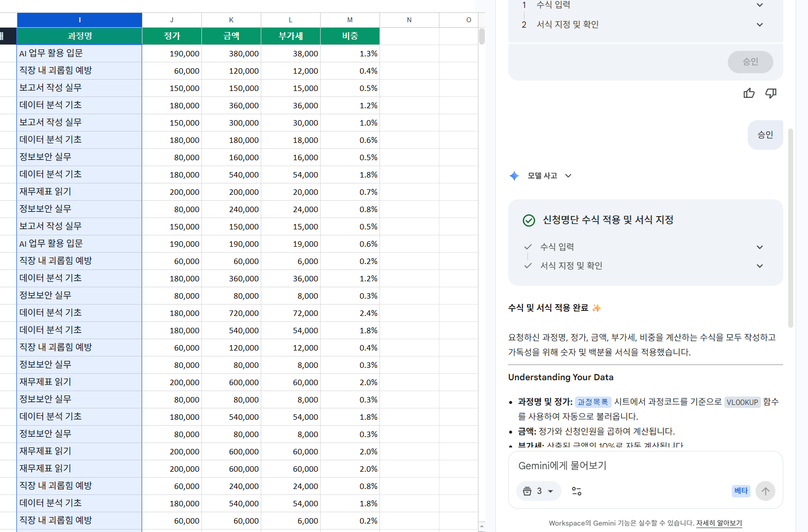Click the Gemini sparkle icon beside 모델 사고
The width and height of the screenshot is (808, 532).
(x=514, y=176)
